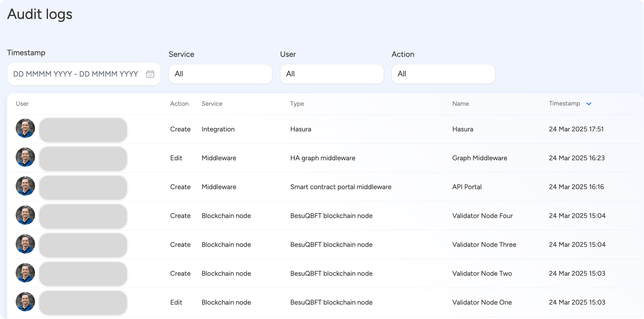This screenshot has height=319, width=644.
Task: Click the Smart contract portal middleware entry
Action: [x=341, y=187]
